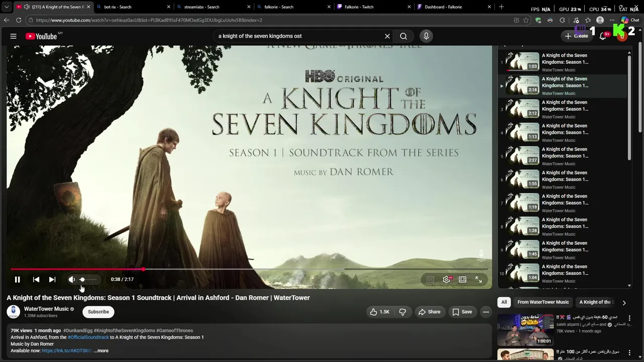644x362 pixels.
Task: Open YouTube notifications bell
Action: pyautogui.click(x=603, y=36)
